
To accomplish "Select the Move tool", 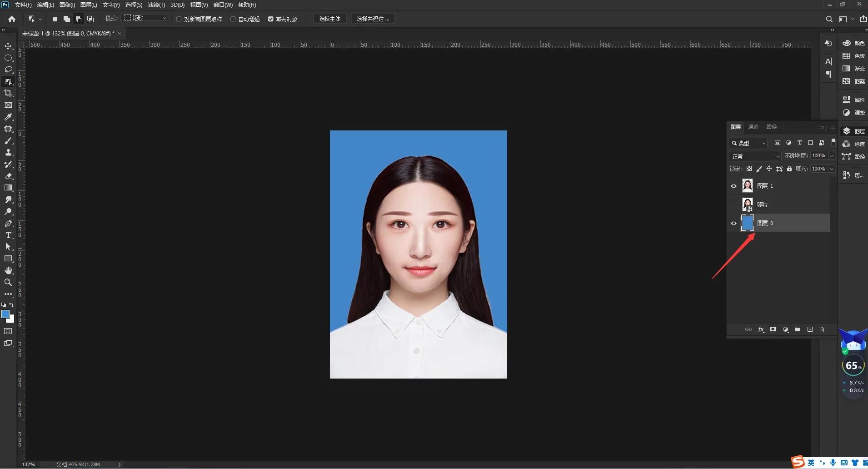I will click(x=8, y=46).
